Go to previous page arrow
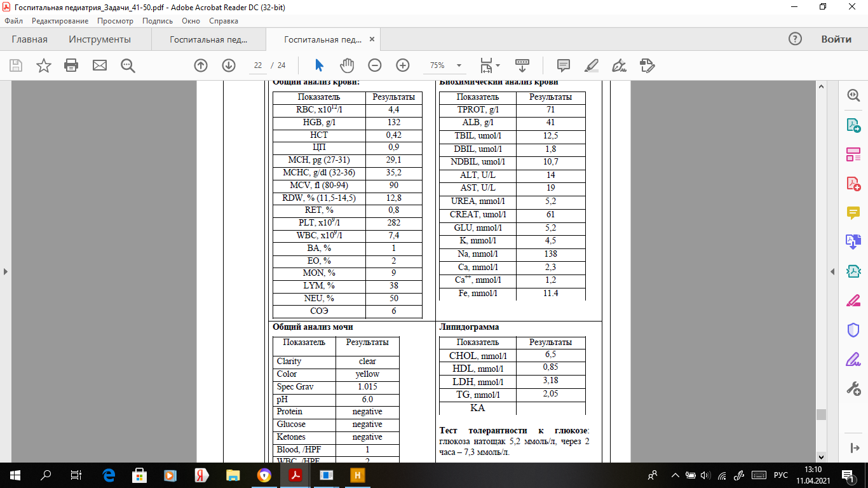This screenshot has width=868, height=488. tap(201, 65)
